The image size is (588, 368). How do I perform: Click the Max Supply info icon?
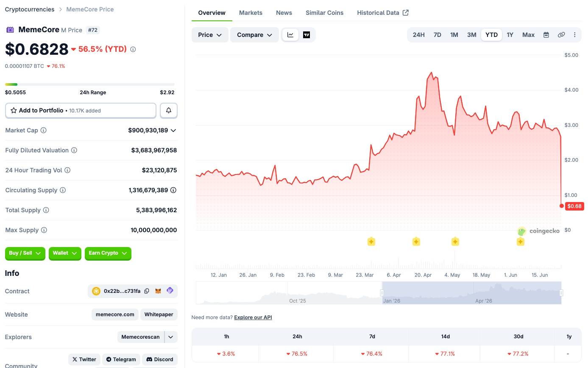[x=44, y=230]
